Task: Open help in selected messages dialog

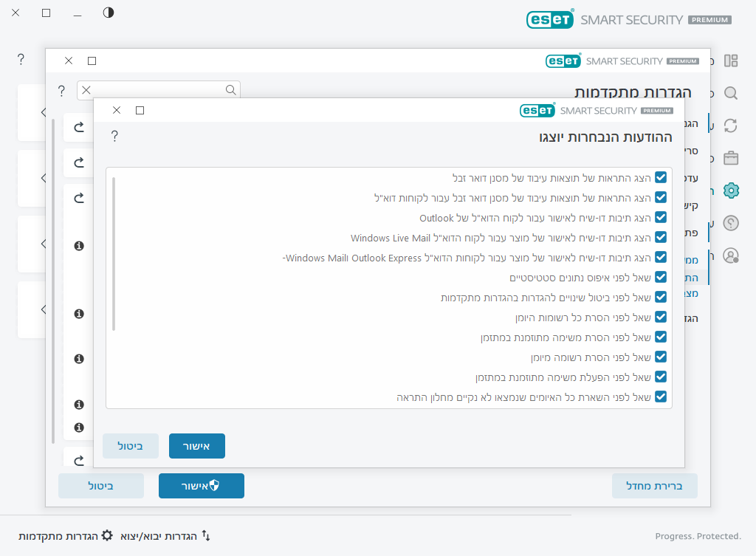Action: (x=114, y=137)
